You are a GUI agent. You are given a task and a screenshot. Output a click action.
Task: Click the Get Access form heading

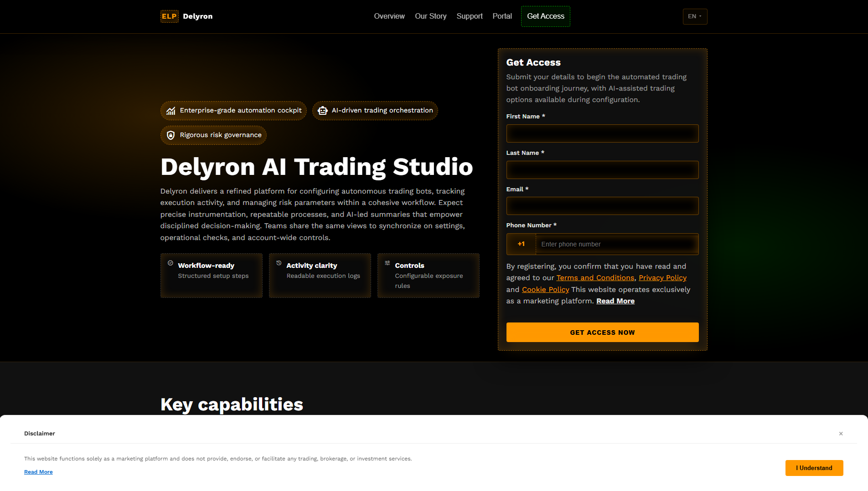pyautogui.click(x=533, y=62)
